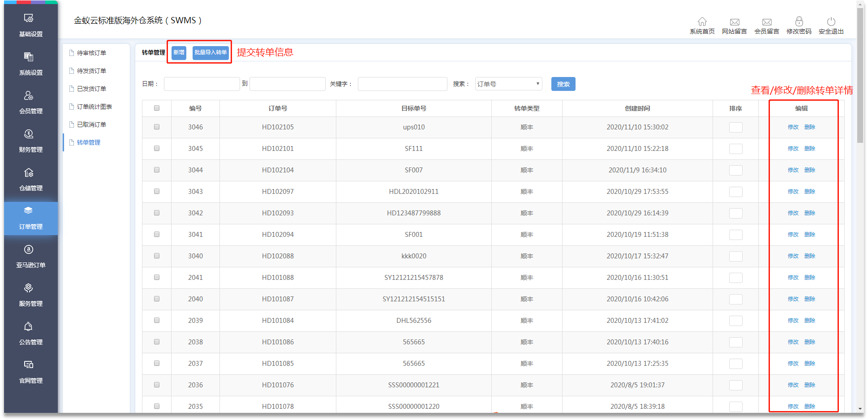The image size is (868, 420).
Task: Check the box for row 3046
Action: click(157, 127)
